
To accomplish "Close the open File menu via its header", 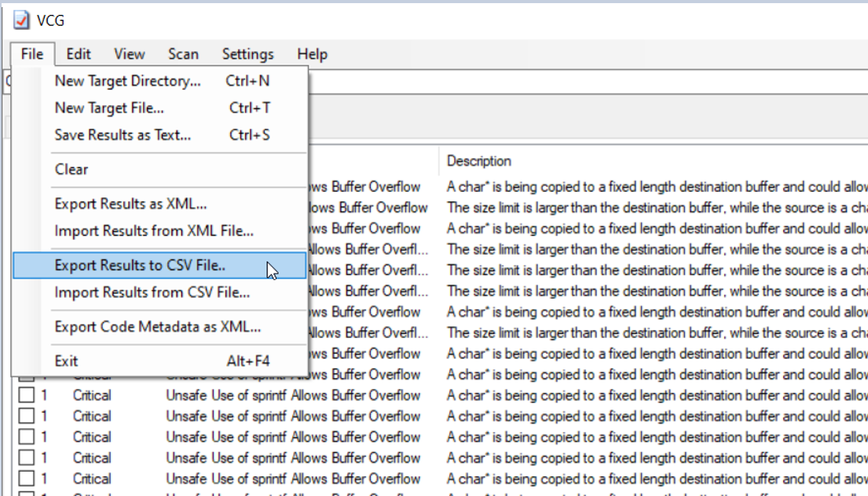I will coord(32,54).
